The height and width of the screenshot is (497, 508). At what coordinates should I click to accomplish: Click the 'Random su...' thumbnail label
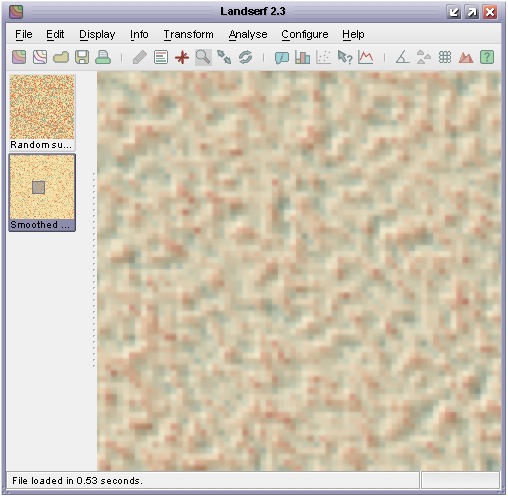point(41,145)
